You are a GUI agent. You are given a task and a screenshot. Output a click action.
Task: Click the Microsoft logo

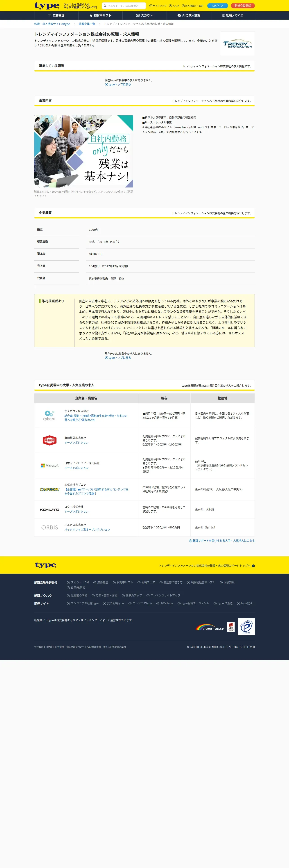tap(50, 465)
